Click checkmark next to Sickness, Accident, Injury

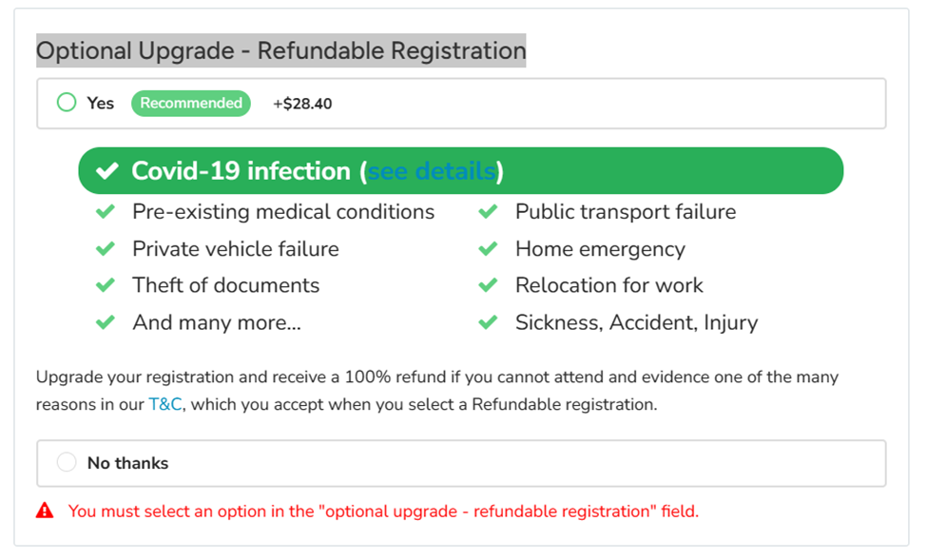[x=488, y=322]
